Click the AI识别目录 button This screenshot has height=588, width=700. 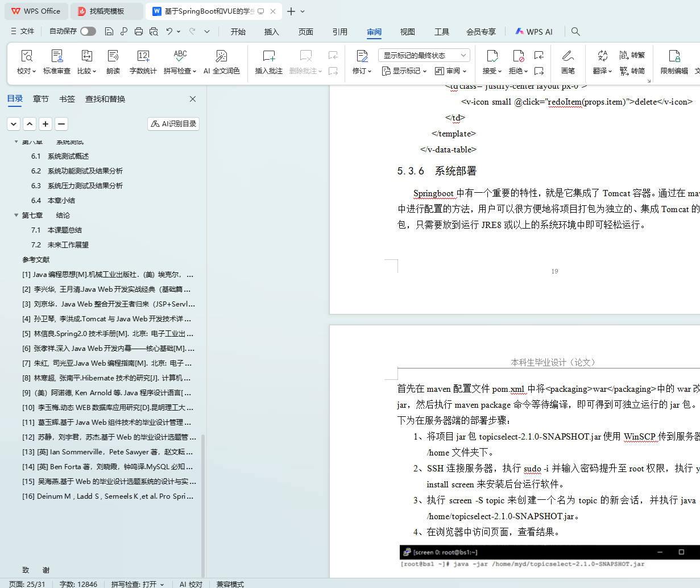(x=173, y=124)
